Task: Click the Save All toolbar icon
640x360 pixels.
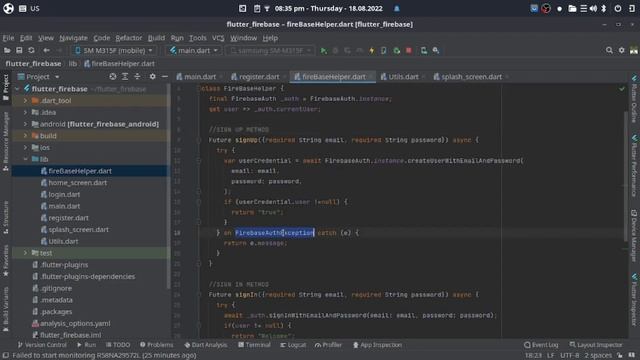Action: (x=19, y=50)
